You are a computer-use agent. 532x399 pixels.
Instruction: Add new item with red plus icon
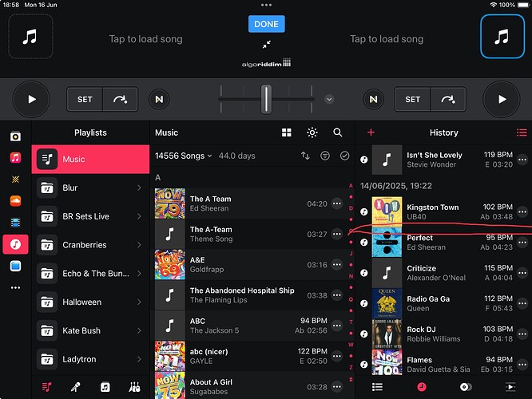371,132
